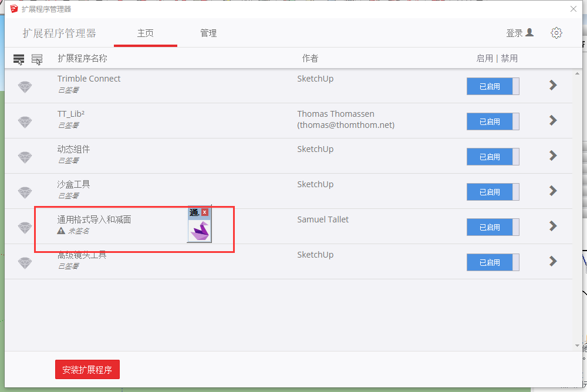Click the gem icon for Trimble Connect
This screenshot has height=392, width=587.
pyautogui.click(x=25, y=87)
